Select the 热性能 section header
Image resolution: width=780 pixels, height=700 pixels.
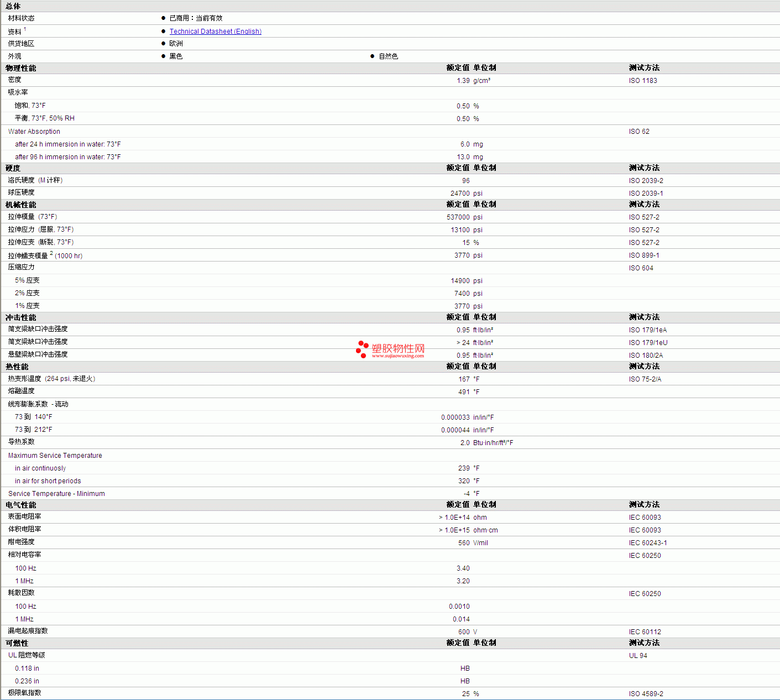17,367
